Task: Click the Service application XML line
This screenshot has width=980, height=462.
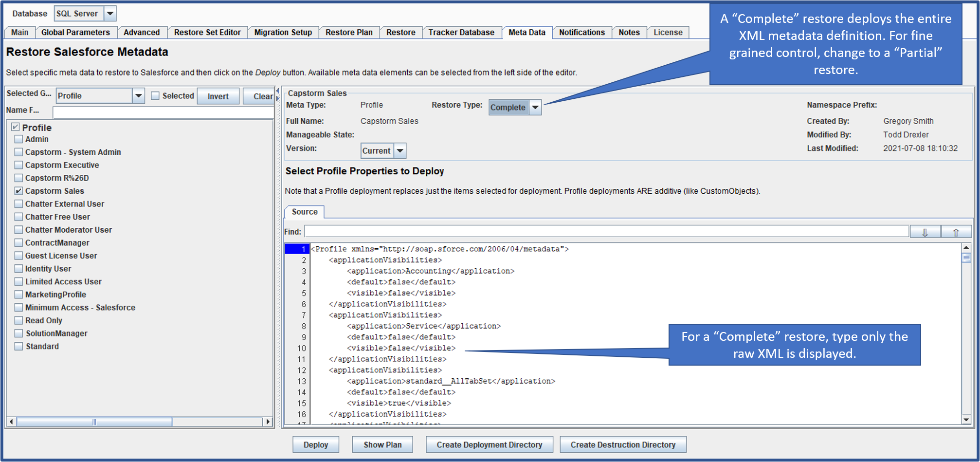Action: coord(424,326)
